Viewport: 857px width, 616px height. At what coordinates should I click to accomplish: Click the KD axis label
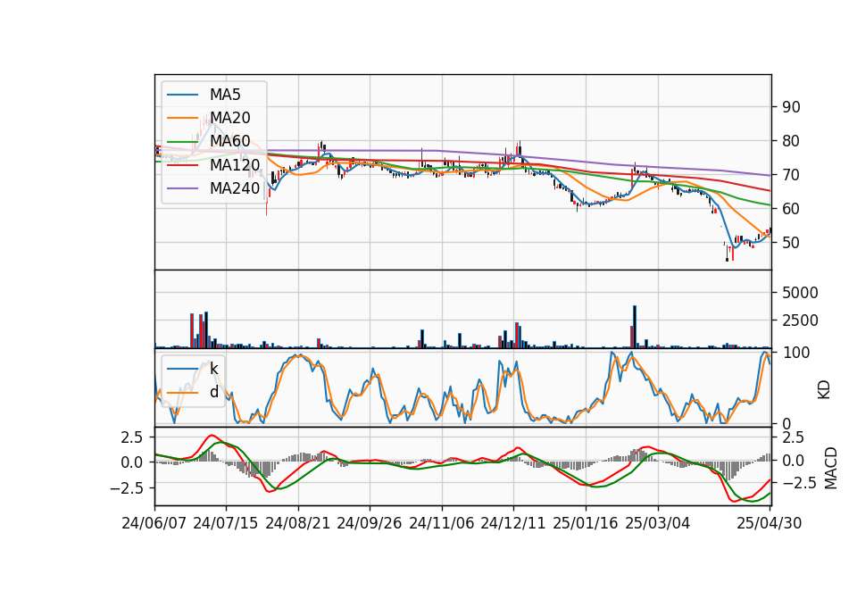(x=824, y=390)
